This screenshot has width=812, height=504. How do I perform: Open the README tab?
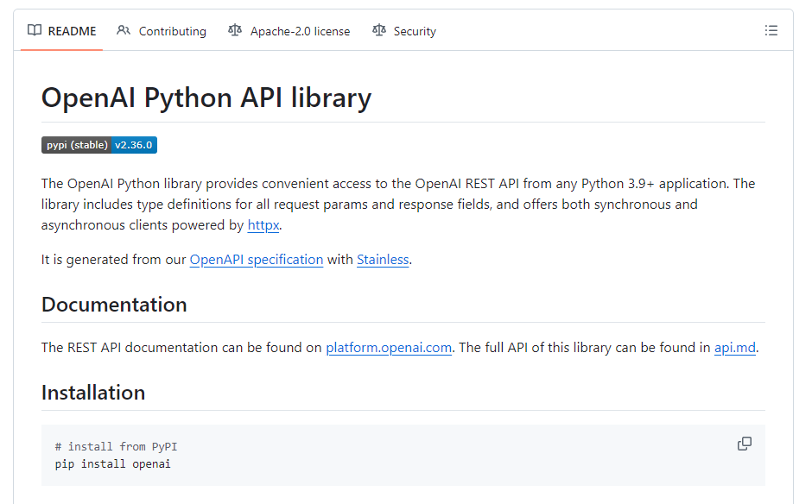coord(61,31)
